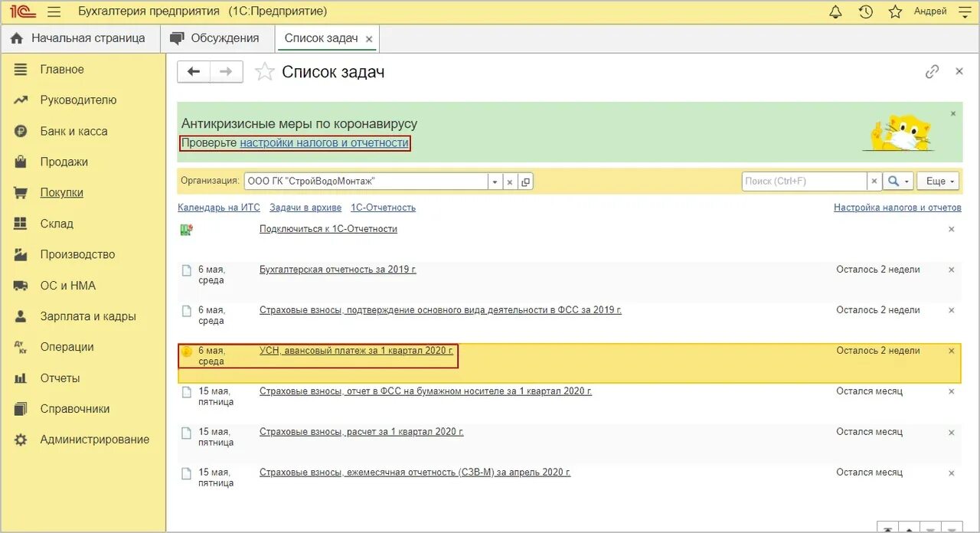Viewport: 980px width, 533px height.
Task: Open the Справочники section
Action: coord(75,409)
